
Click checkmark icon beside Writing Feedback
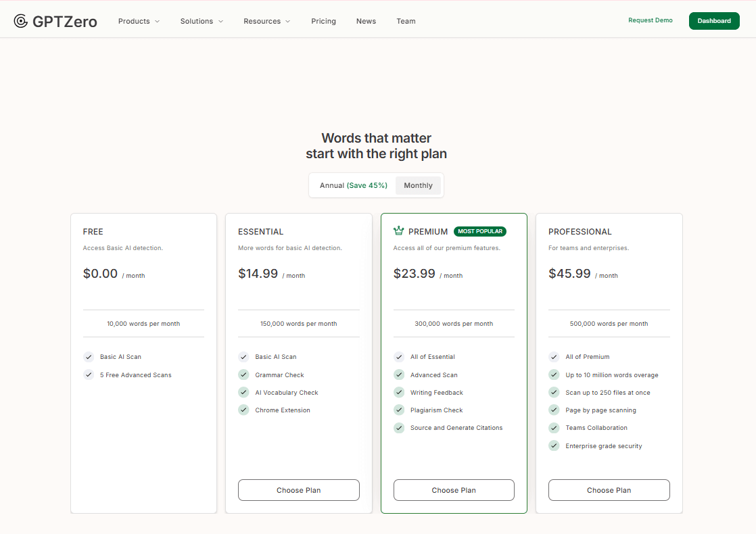399,392
